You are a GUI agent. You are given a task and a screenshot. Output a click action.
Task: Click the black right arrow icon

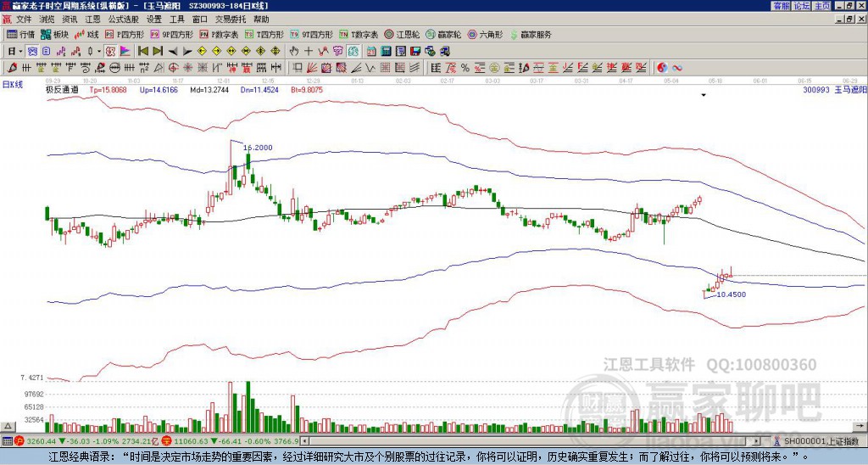[x=187, y=51]
